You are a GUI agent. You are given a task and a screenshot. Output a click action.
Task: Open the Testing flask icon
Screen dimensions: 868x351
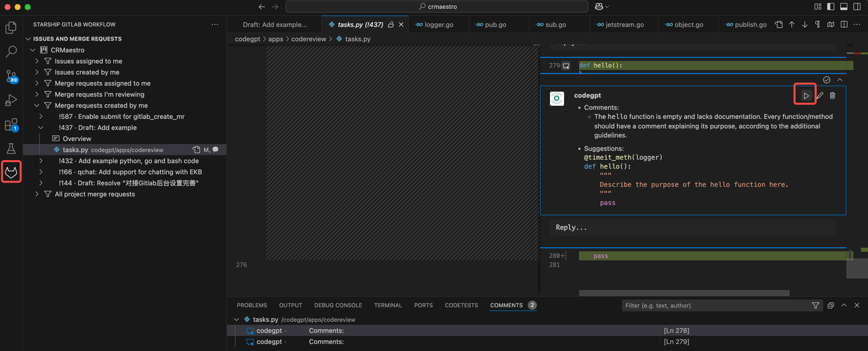pos(12,148)
